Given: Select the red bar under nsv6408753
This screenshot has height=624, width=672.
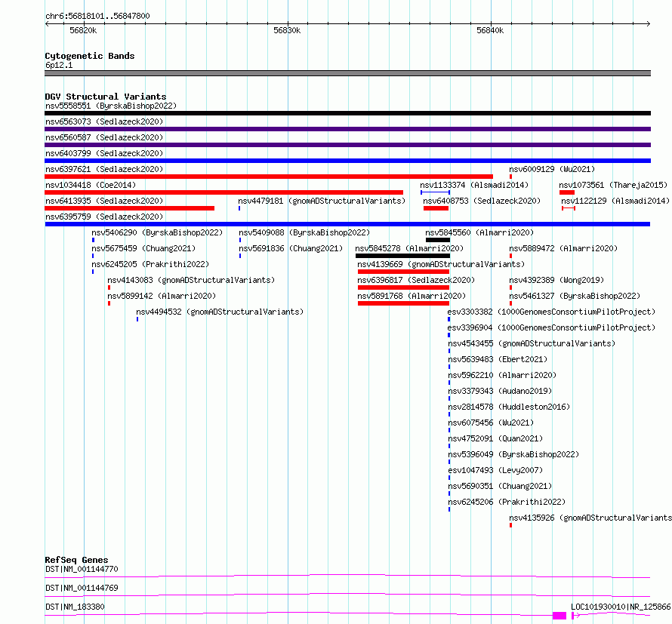Looking at the screenshot, I should 436,208.
